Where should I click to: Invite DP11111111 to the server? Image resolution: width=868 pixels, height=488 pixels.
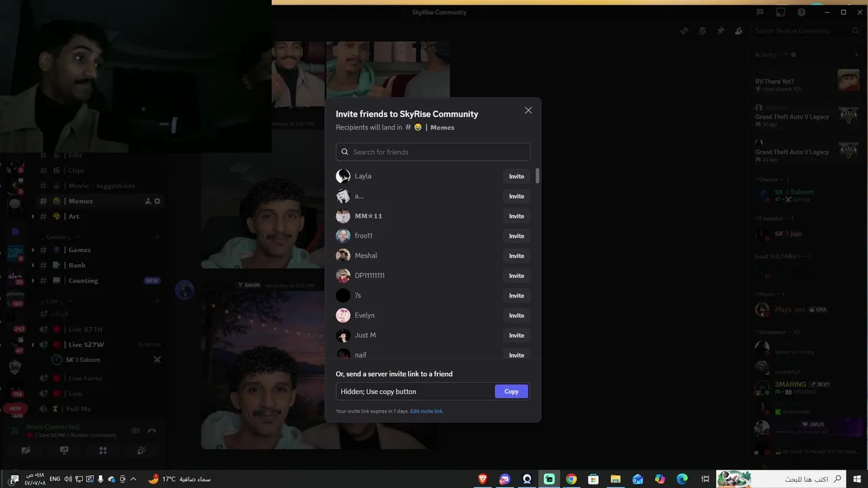pyautogui.click(x=517, y=276)
